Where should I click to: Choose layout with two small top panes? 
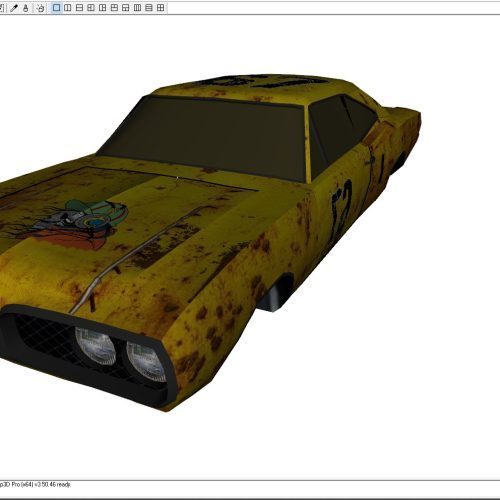point(114,8)
